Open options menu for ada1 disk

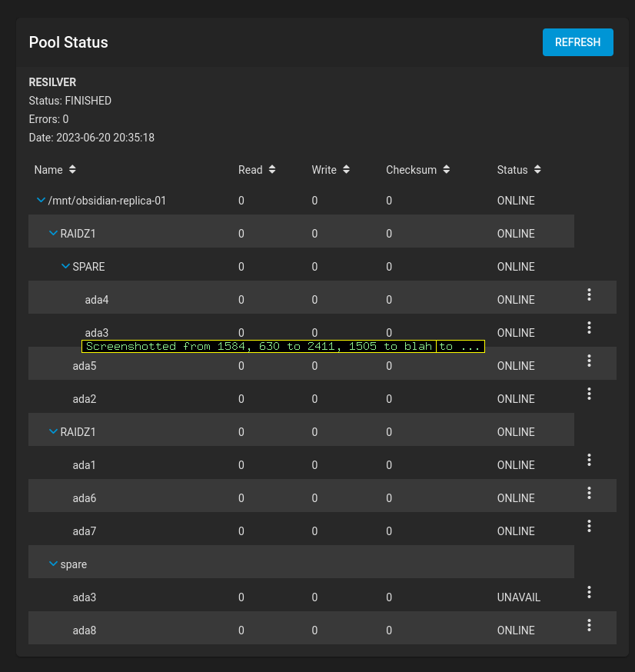589,460
